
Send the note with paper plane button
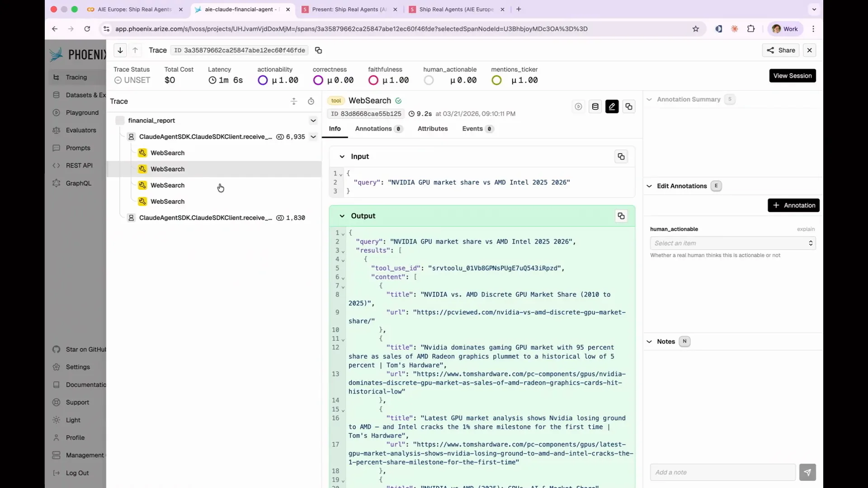[x=807, y=472]
